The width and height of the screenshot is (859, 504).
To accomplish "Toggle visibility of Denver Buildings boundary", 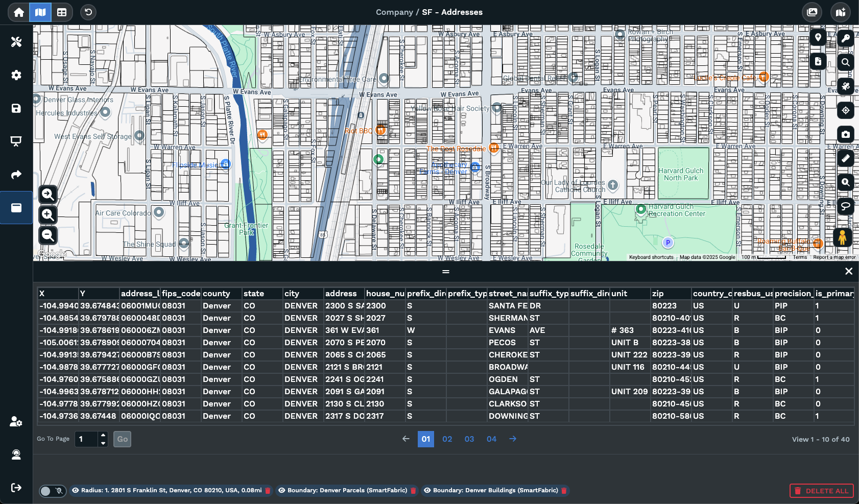I will pyautogui.click(x=427, y=490).
